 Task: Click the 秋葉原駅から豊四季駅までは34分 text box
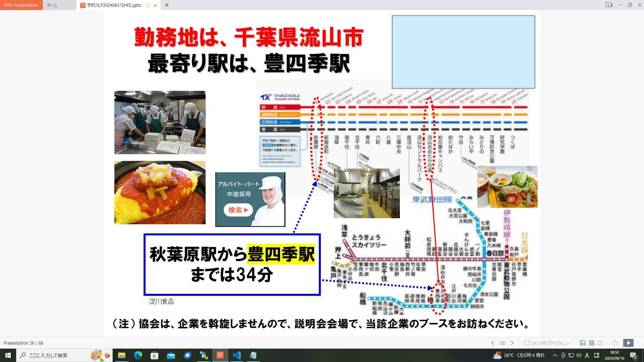(232, 264)
